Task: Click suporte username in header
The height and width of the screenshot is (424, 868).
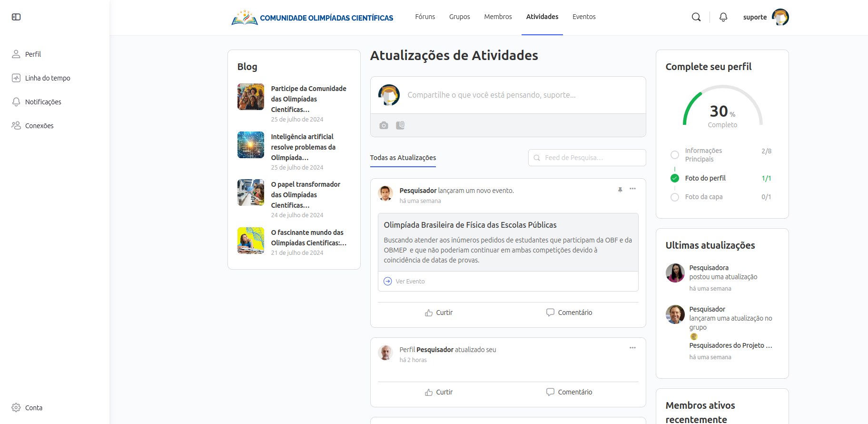Action: tap(755, 17)
